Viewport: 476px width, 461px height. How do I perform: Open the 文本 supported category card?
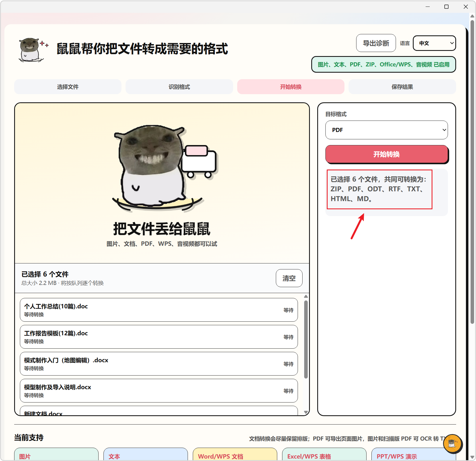click(146, 454)
